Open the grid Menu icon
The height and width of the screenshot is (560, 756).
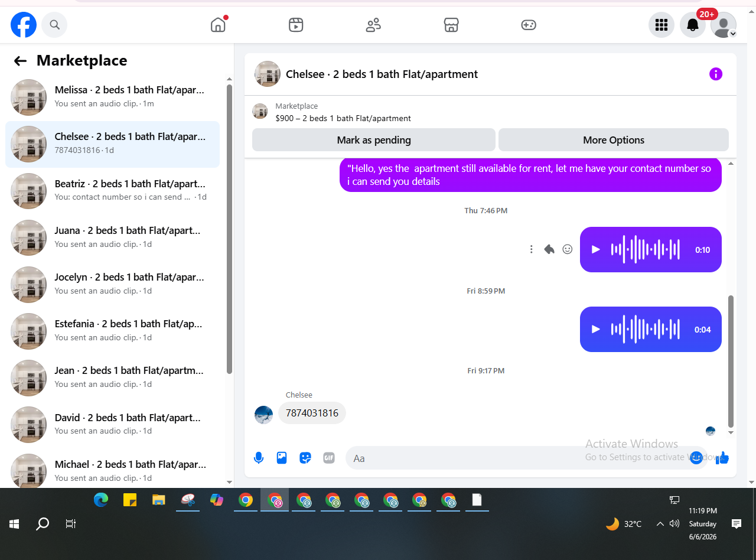(x=661, y=25)
